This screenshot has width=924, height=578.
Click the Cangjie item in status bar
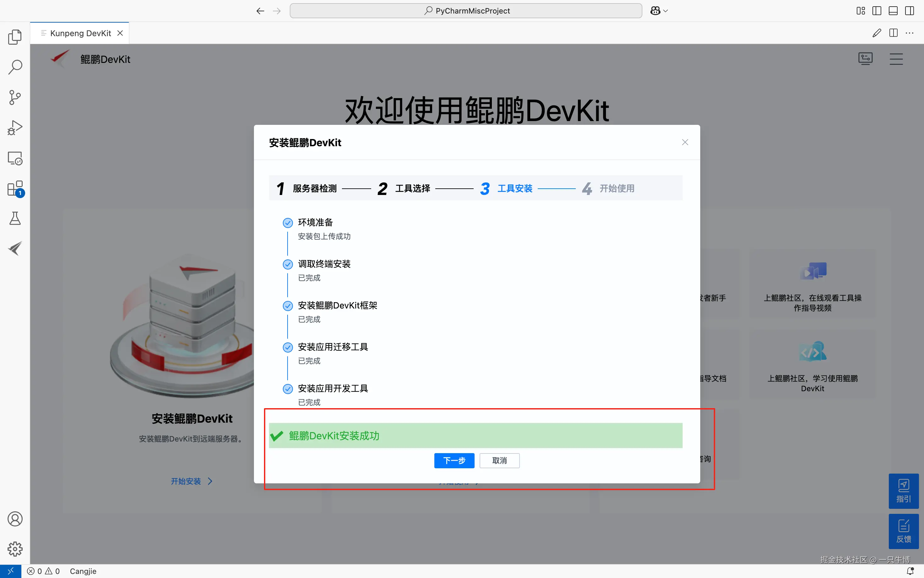83,571
